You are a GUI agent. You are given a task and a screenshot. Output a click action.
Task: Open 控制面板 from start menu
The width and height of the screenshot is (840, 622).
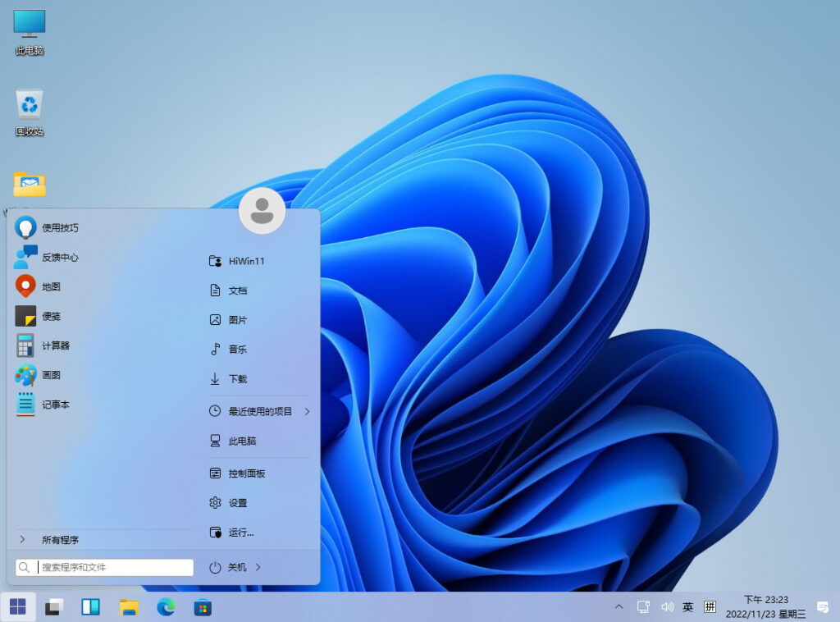pyautogui.click(x=246, y=473)
